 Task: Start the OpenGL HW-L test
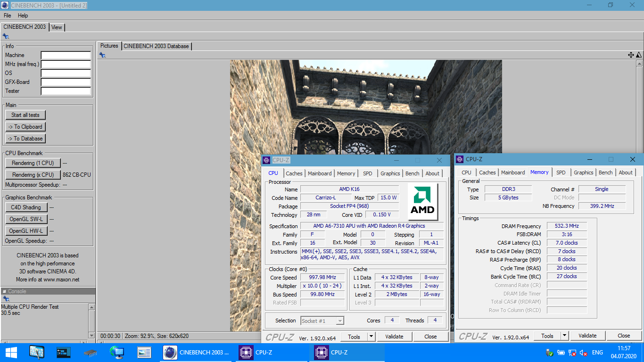[x=26, y=231]
